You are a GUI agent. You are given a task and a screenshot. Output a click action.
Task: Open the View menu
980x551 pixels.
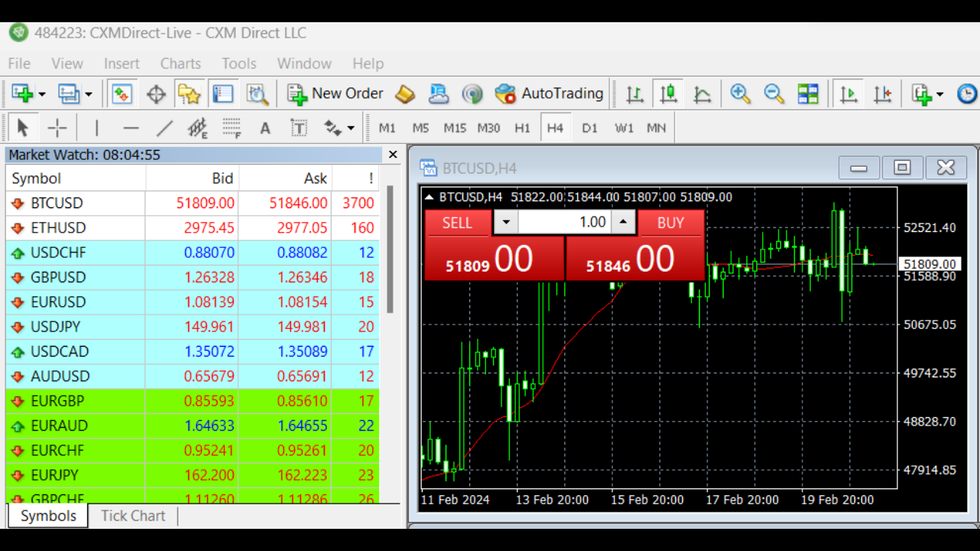[x=67, y=64]
